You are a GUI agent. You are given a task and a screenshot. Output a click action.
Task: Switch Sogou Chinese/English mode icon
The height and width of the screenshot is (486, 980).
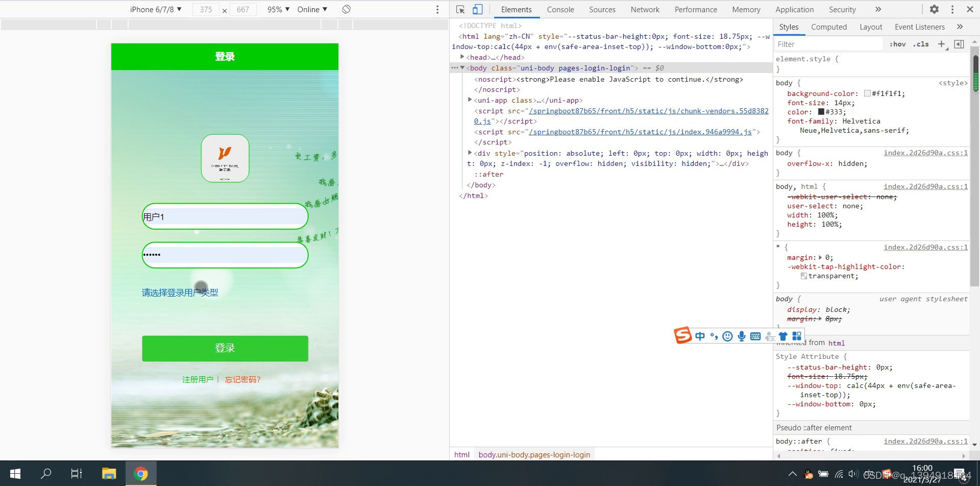coord(700,336)
